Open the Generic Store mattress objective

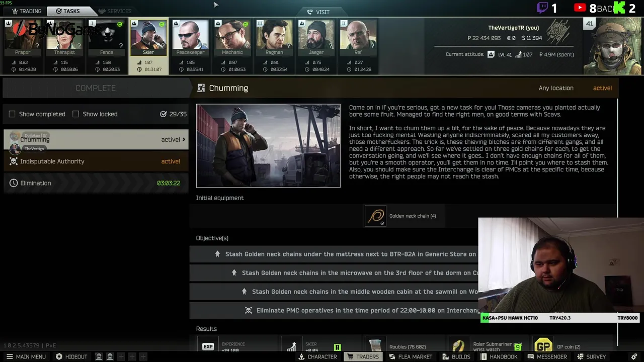[x=334, y=254]
